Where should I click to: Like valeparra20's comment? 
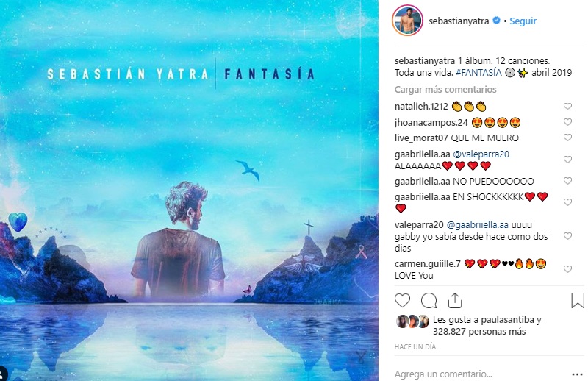coord(567,236)
